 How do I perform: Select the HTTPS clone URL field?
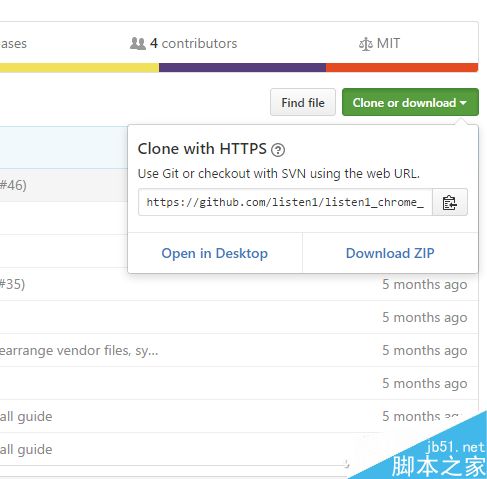(x=285, y=202)
